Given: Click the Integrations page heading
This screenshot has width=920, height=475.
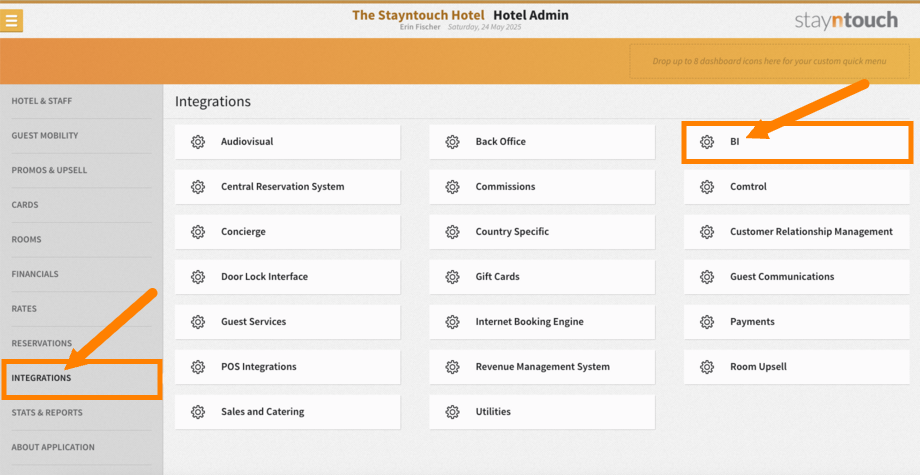Looking at the screenshot, I should click(212, 101).
